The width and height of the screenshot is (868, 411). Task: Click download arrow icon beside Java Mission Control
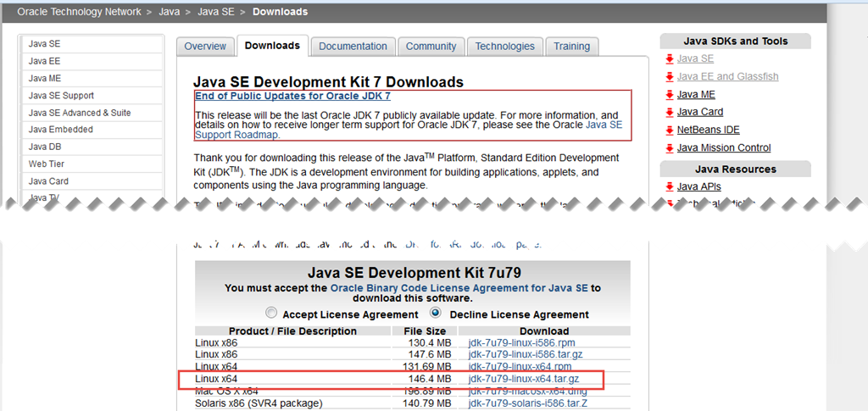670,147
